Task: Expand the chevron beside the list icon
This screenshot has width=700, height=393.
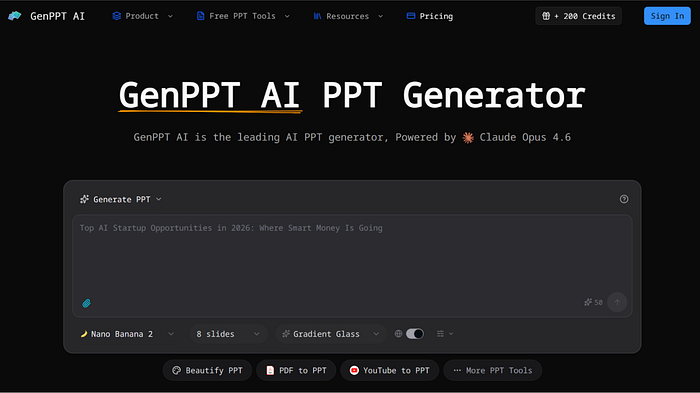Action: pos(451,334)
